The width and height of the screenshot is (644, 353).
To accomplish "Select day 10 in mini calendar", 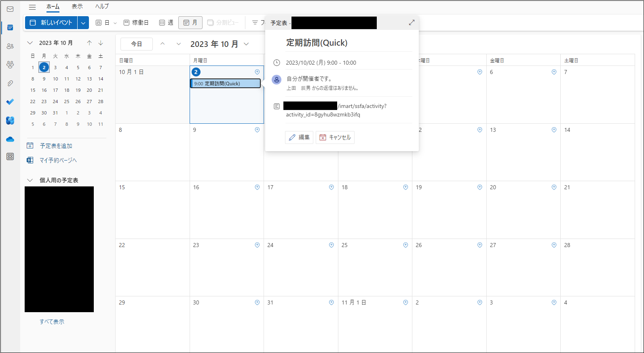I will coord(55,79).
